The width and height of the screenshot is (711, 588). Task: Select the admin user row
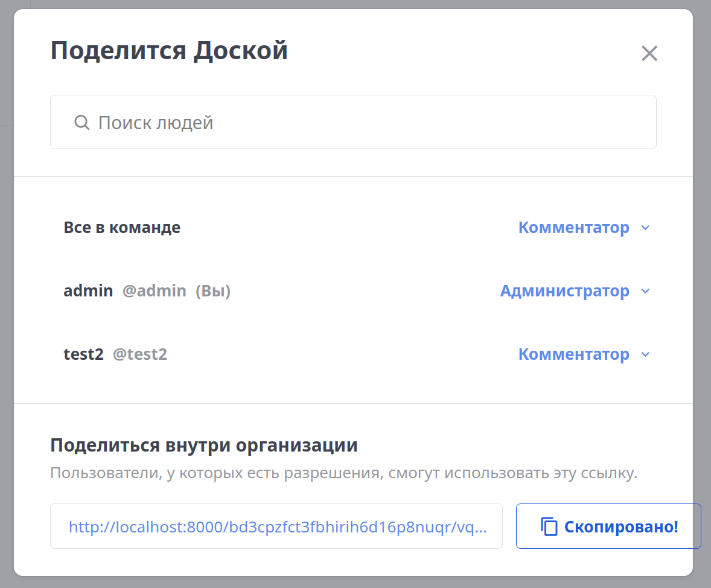coord(88,291)
